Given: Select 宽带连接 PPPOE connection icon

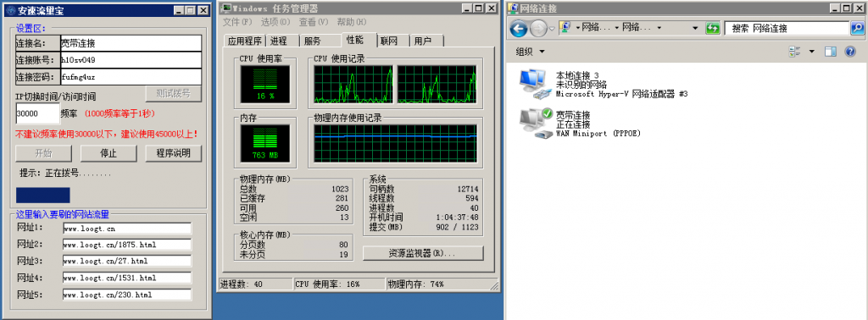Looking at the screenshot, I should (537, 124).
